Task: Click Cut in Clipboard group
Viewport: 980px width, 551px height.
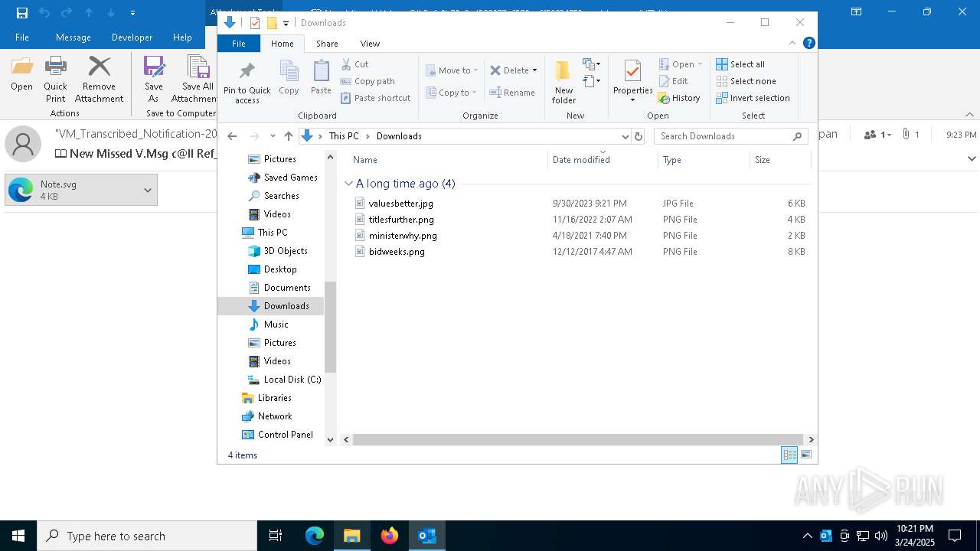Action: tap(354, 64)
